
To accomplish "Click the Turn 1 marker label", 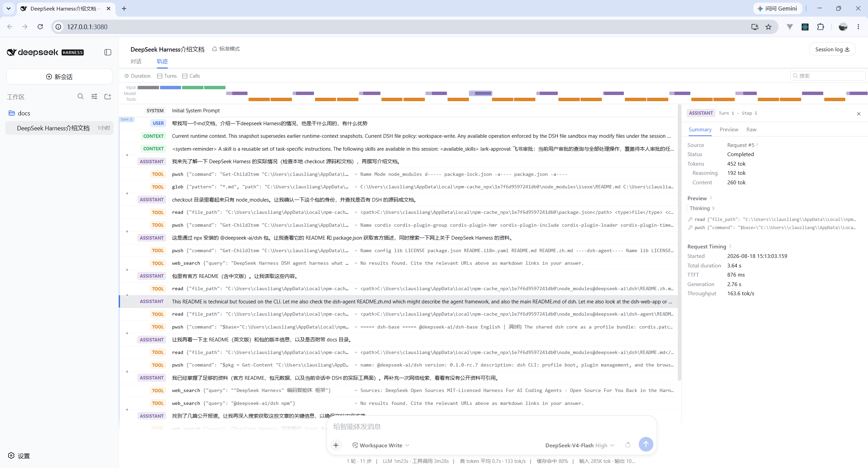I will tap(126, 119).
